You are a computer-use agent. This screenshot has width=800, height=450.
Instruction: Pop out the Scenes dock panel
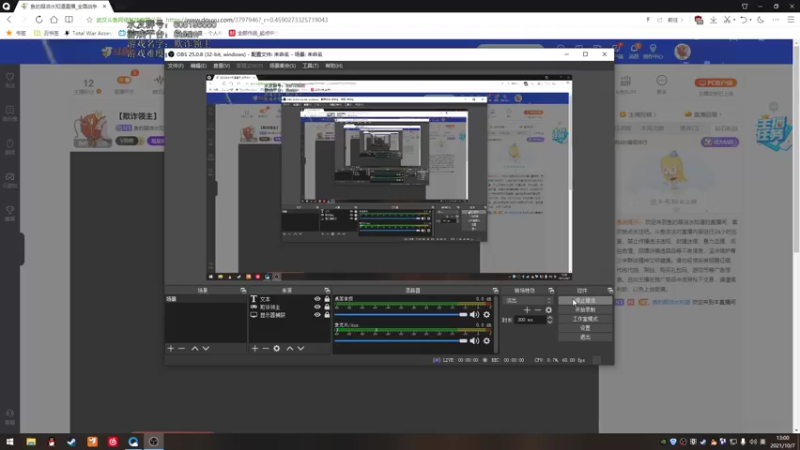point(243,290)
